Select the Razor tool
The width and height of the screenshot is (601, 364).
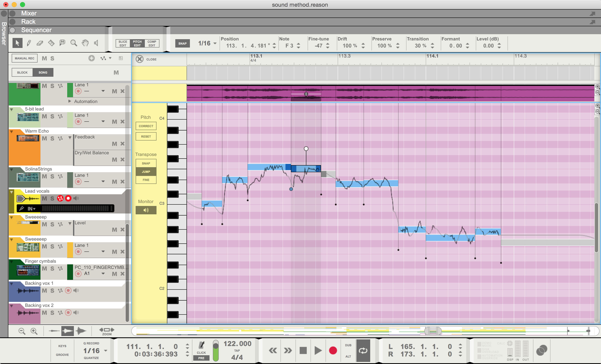click(51, 43)
